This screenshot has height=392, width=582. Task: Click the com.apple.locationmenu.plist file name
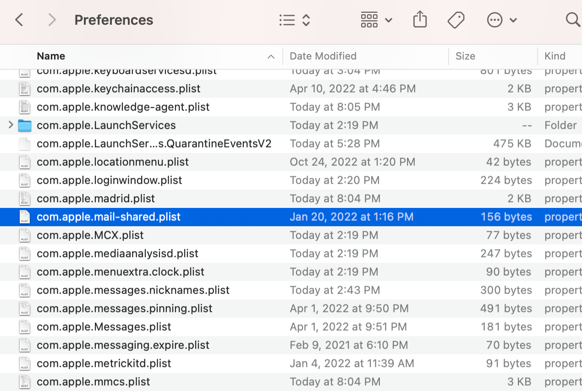click(113, 162)
